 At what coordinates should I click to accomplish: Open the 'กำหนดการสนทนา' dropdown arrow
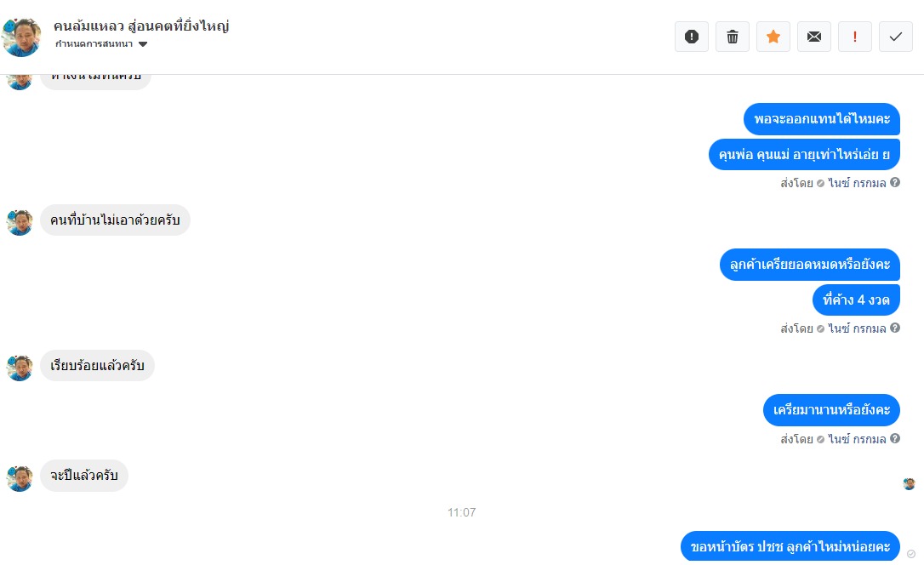tap(143, 44)
